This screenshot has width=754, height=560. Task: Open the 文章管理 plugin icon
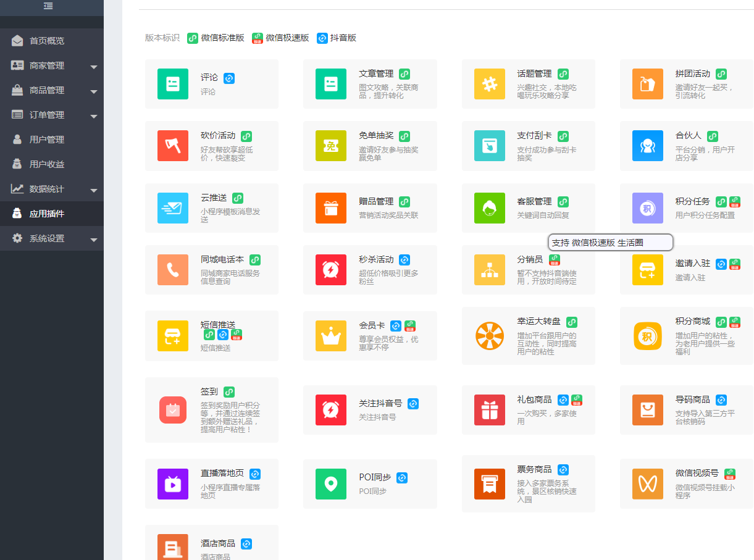pos(331,84)
